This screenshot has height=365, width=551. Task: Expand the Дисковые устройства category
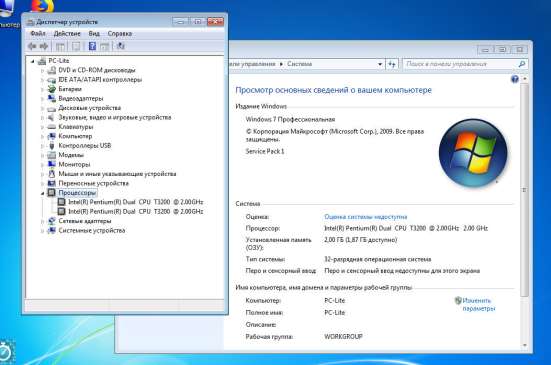(x=43, y=108)
